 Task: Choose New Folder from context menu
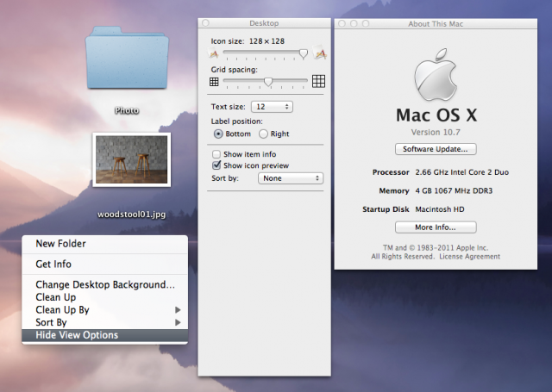105,244
